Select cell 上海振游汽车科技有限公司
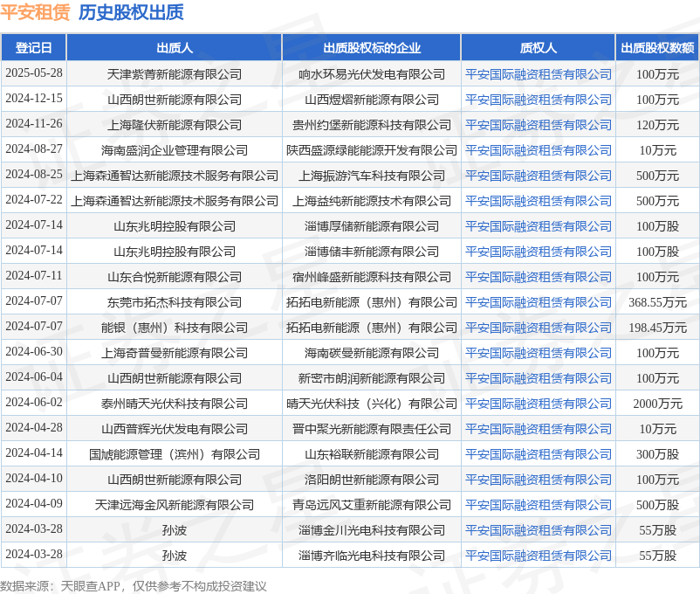 tap(372, 176)
